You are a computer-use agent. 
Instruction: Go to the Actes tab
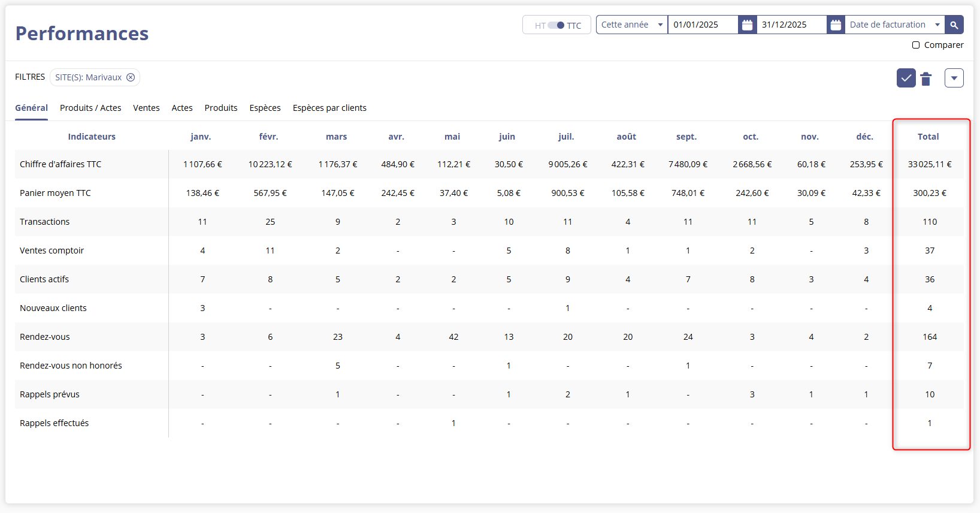click(x=182, y=108)
